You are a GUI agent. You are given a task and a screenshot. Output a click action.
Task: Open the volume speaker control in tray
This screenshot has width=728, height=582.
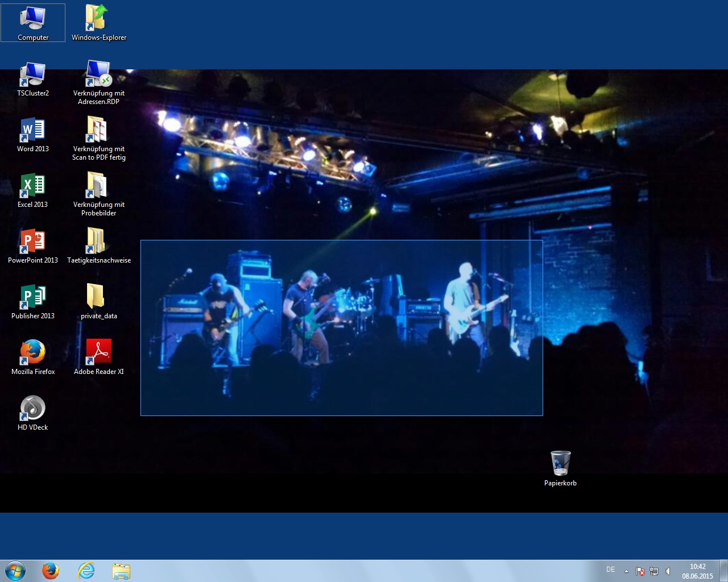pos(668,571)
